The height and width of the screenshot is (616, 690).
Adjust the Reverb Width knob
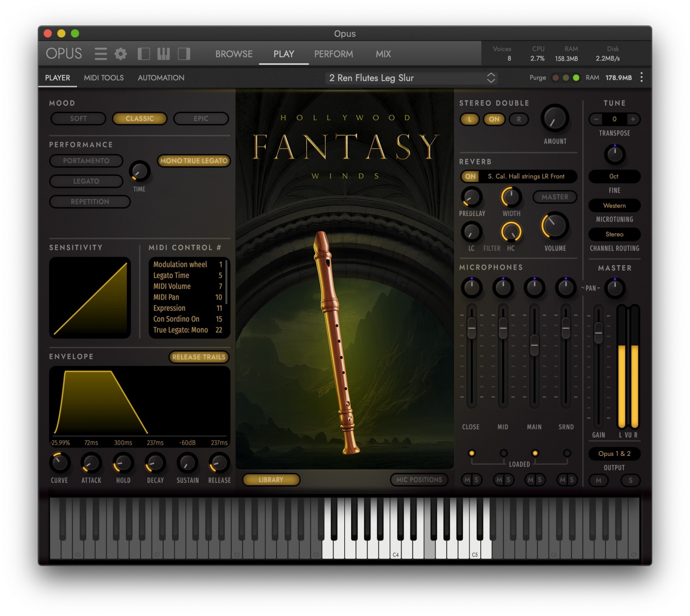[511, 197]
